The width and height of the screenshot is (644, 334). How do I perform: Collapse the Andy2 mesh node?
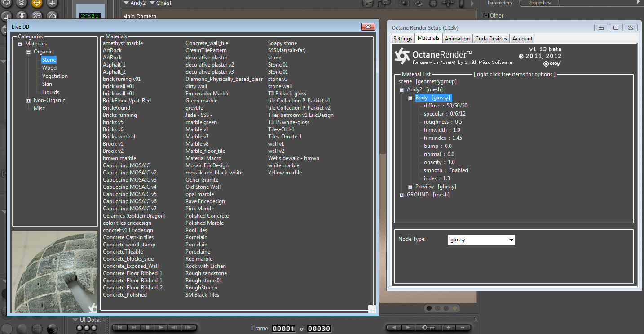[402, 90]
